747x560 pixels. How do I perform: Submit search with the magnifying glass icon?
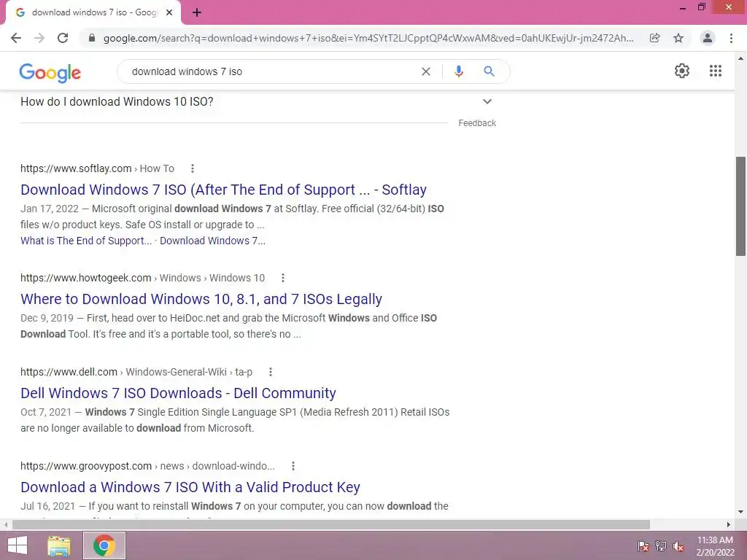pyautogui.click(x=489, y=71)
